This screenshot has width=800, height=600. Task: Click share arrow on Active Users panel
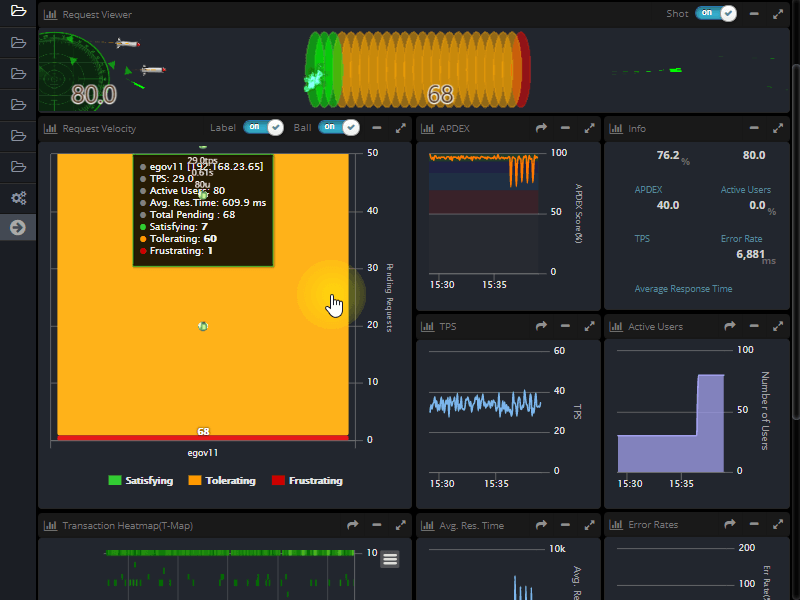pyautogui.click(x=730, y=326)
